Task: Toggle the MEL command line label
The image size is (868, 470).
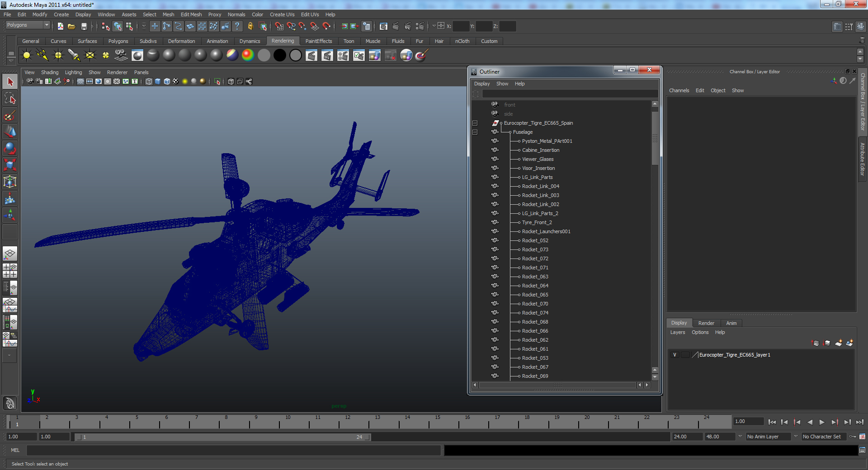Action: (x=15, y=450)
